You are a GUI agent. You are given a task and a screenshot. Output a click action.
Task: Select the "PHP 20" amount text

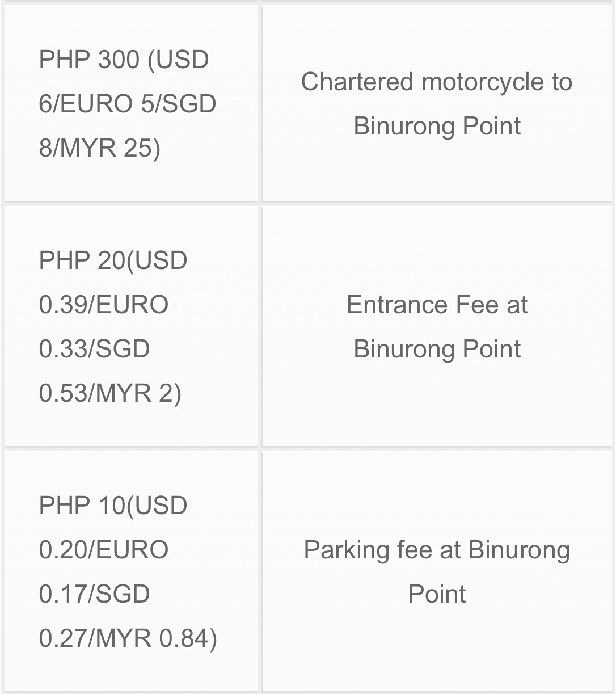pyautogui.click(x=82, y=260)
